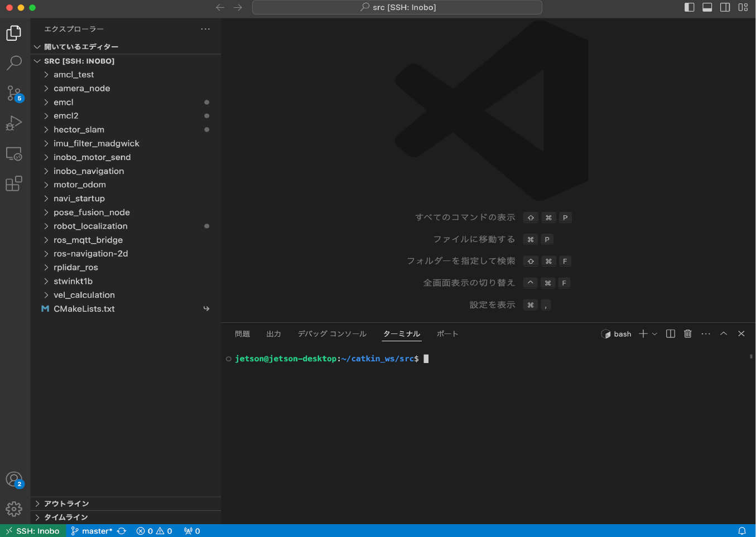Switch to the ポート tab
This screenshot has height=537, width=756.
pyautogui.click(x=447, y=334)
